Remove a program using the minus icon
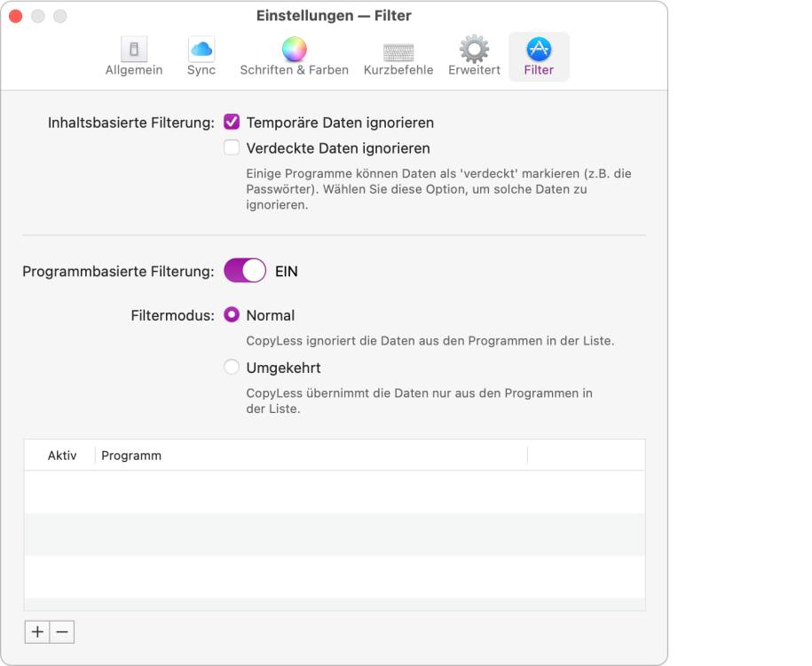 [59, 632]
